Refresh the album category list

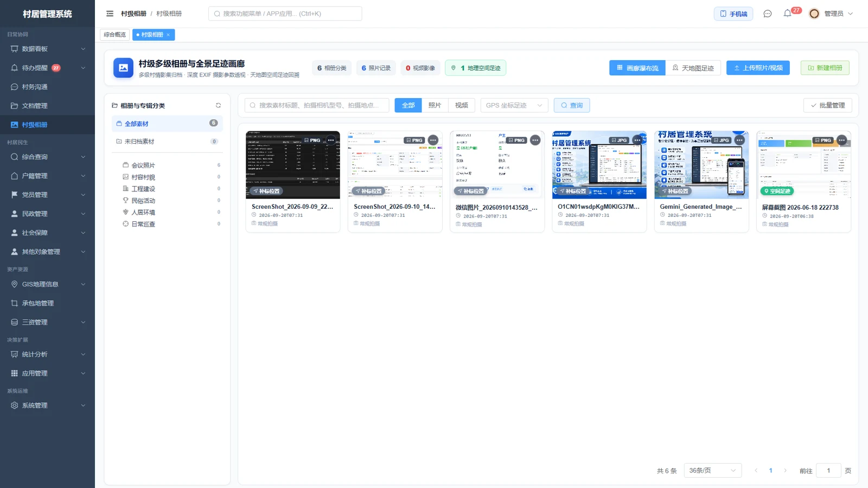click(218, 106)
